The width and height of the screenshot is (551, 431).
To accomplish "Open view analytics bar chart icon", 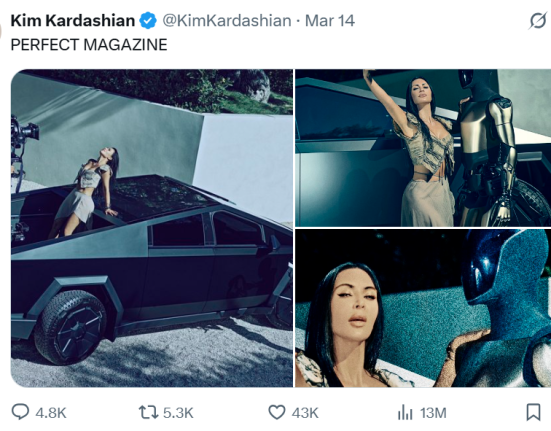I will (x=405, y=412).
